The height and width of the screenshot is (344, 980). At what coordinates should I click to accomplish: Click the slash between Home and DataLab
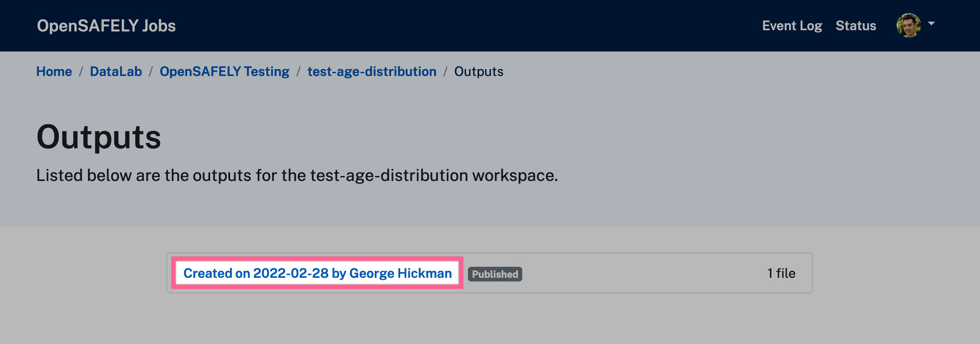[81, 71]
